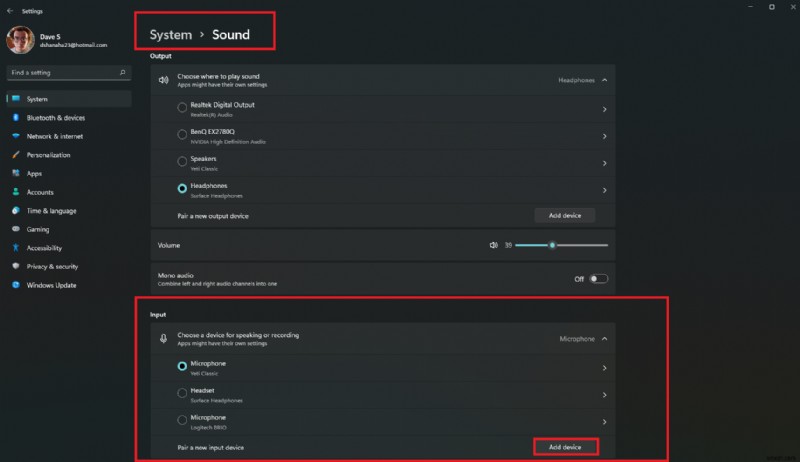Open Gaming settings

pos(69,229)
